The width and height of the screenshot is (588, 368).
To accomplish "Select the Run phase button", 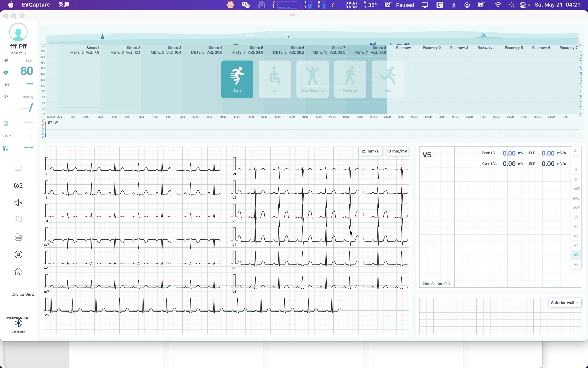I will coord(388,79).
